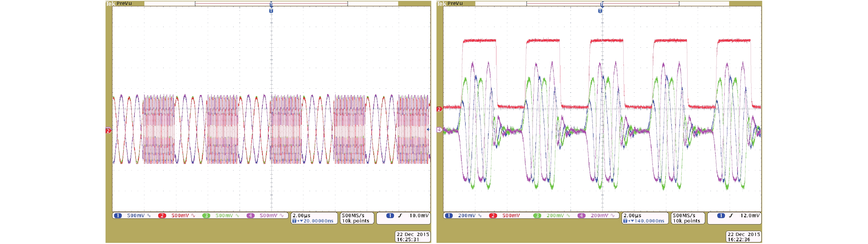The image size is (868, 244).
Task: Click red channel 2 badge in left readout
Action: pos(162,215)
